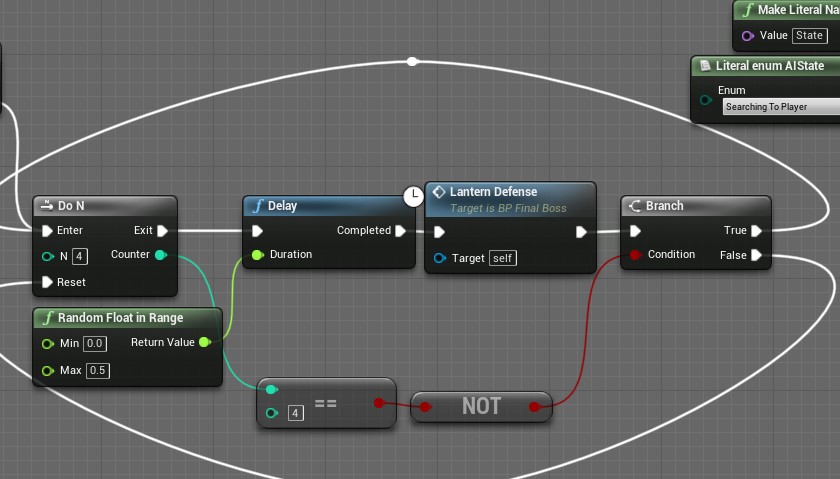Click the Branch False output pin

tap(757, 255)
